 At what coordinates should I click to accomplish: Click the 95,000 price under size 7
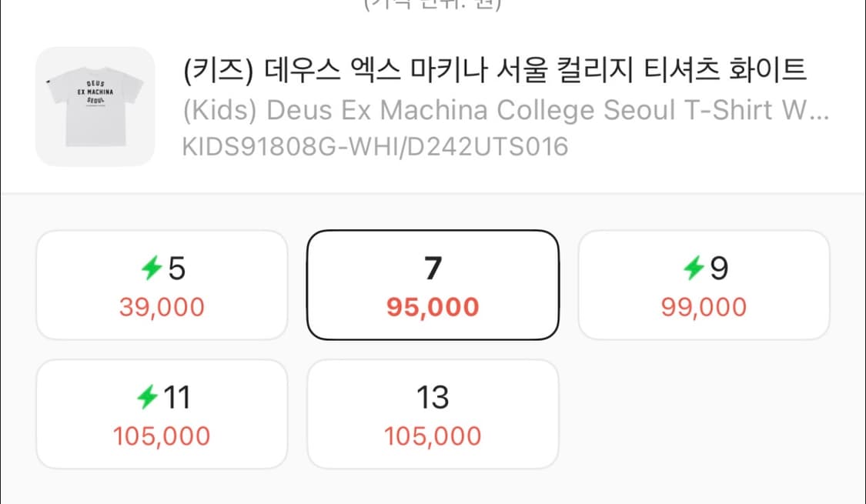(433, 306)
